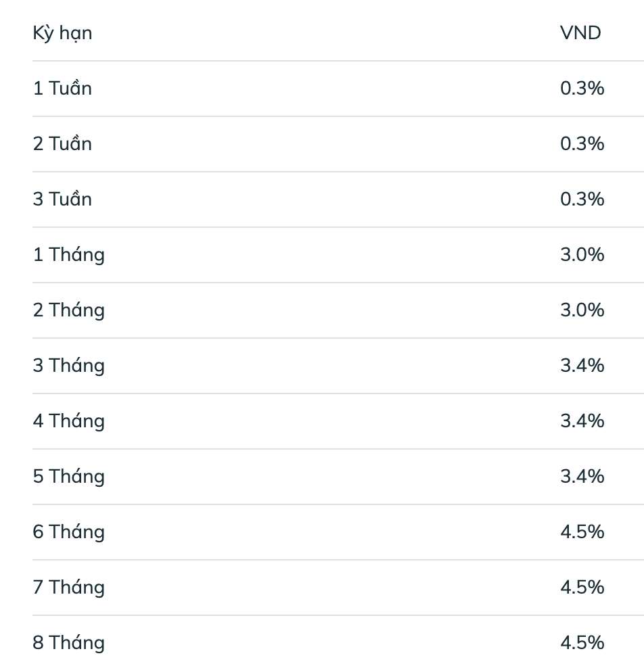Image resolution: width=644 pixels, height=668 pixels.
Task: Click the 3.4% rate for 3 Tháng
Action: tap(582, 366)
